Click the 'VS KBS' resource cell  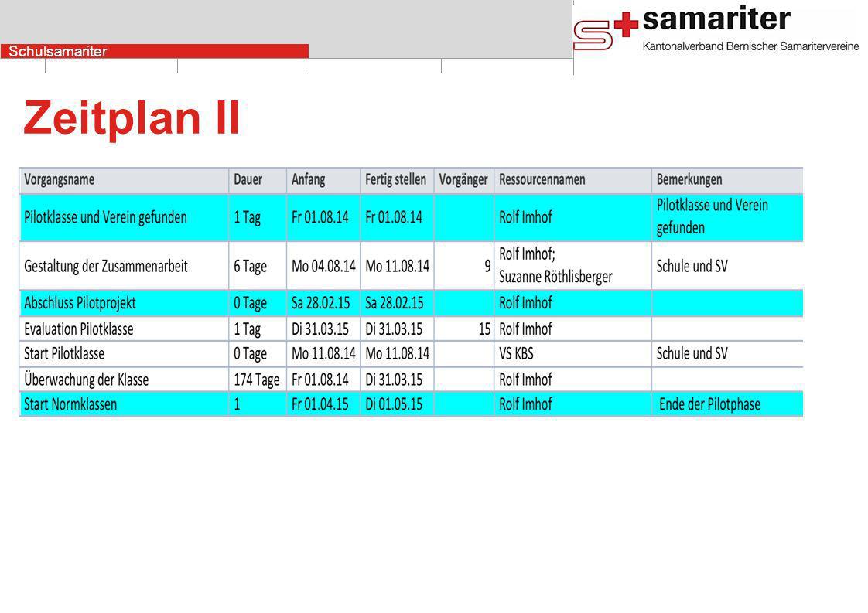(x=573, y=353)
